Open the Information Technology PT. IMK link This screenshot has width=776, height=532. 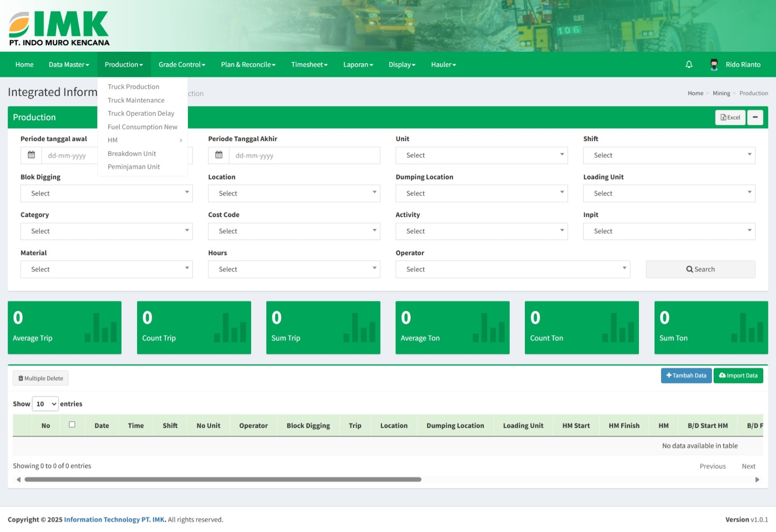click(115, 520)
